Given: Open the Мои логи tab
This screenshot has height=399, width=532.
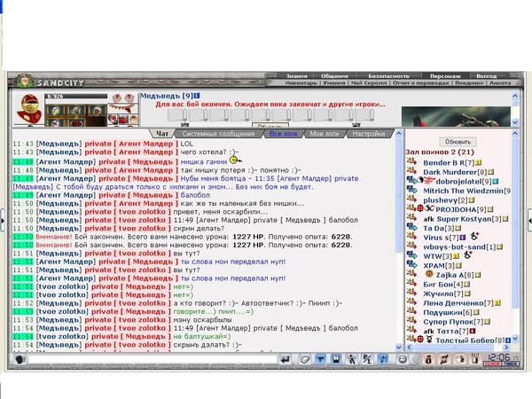Looking at the screenshot, I should [x=325, y=134].
